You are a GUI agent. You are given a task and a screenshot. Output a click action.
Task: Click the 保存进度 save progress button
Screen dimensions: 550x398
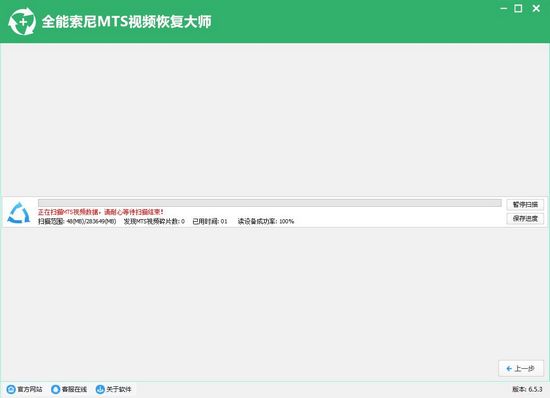click(x=525, y=218)
